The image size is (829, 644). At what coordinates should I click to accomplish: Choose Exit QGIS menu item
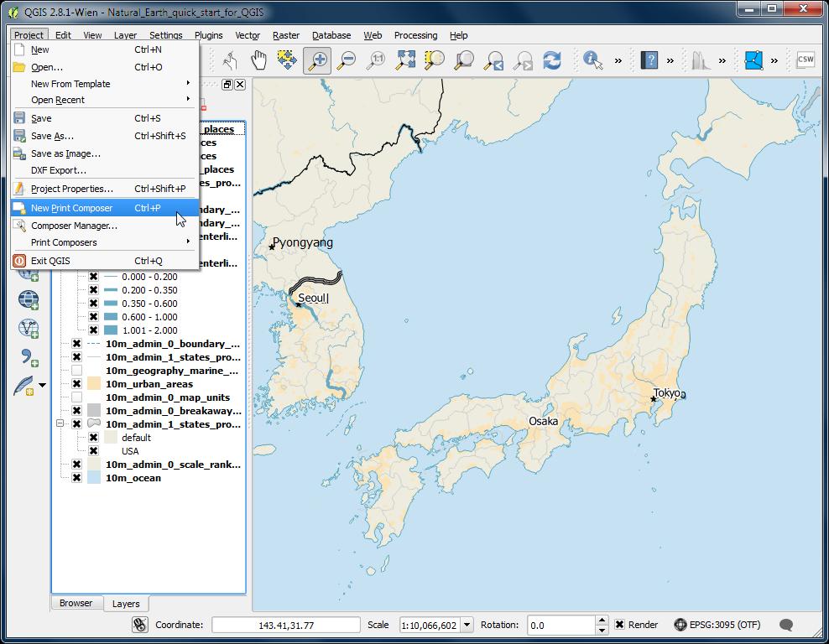pyautogui.click(x=105, y=261)
